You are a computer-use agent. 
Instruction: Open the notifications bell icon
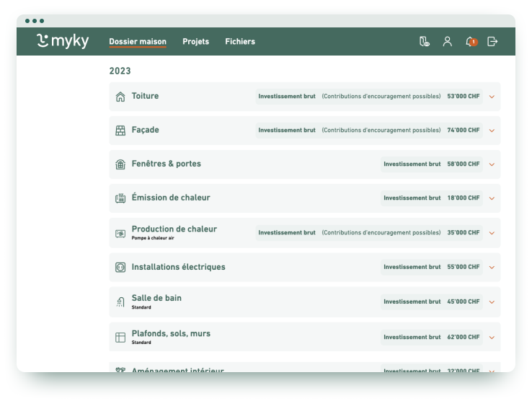coord(470,41)
